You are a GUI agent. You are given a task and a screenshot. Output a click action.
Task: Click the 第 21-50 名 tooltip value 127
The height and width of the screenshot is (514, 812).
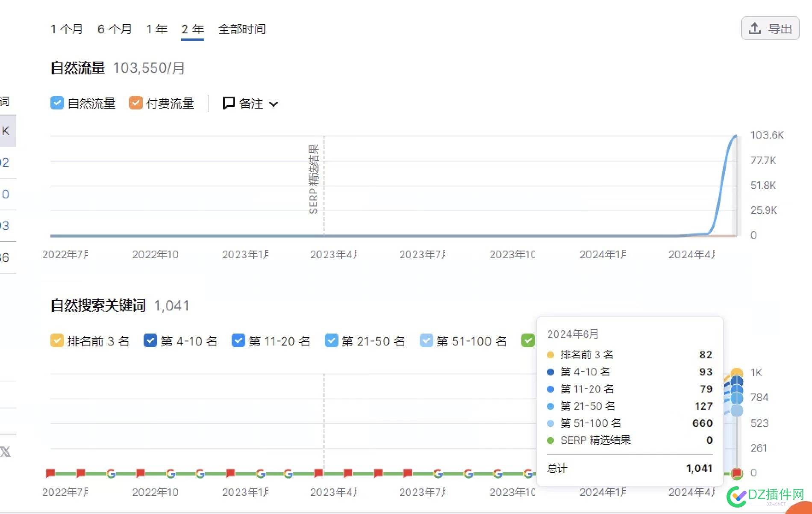(703, 406)
